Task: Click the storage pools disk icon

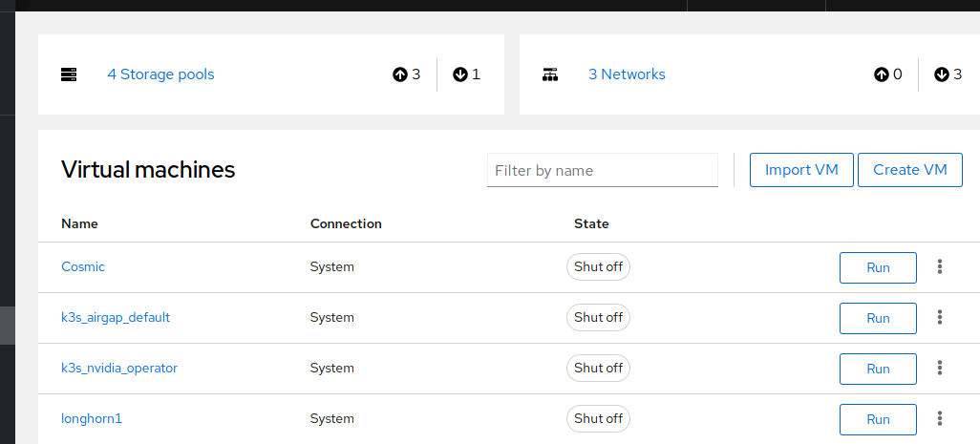Action: click(69, 74)
